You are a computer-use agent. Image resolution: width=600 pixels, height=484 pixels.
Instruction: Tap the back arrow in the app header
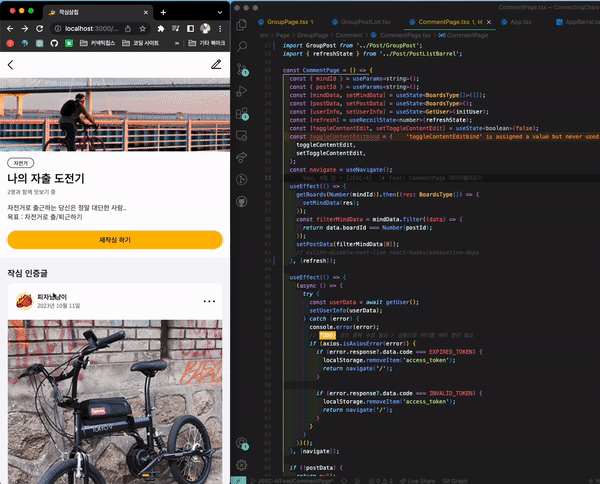[10, 65]
